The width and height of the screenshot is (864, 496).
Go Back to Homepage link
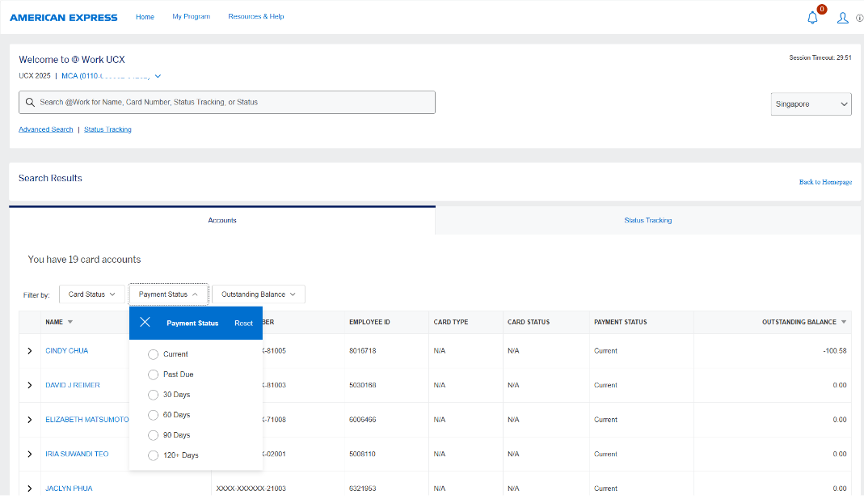pos(825,182)
